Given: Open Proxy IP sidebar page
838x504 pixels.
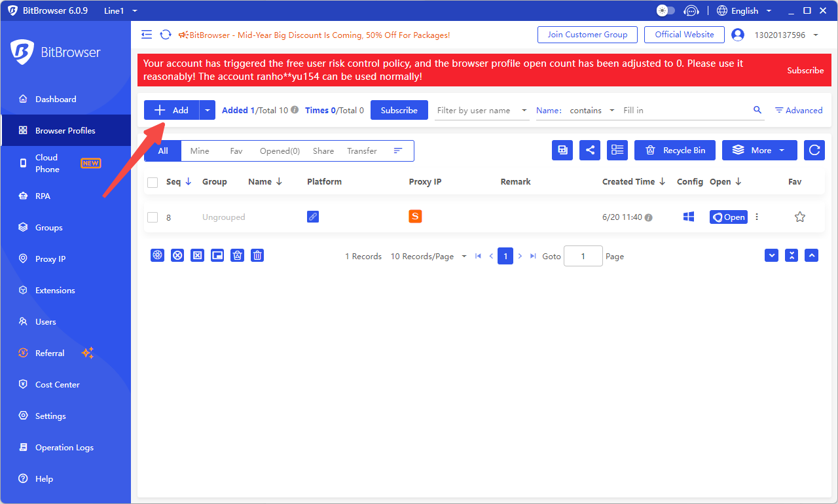Looking at the screenshot, I should click(x=65, y=259).
